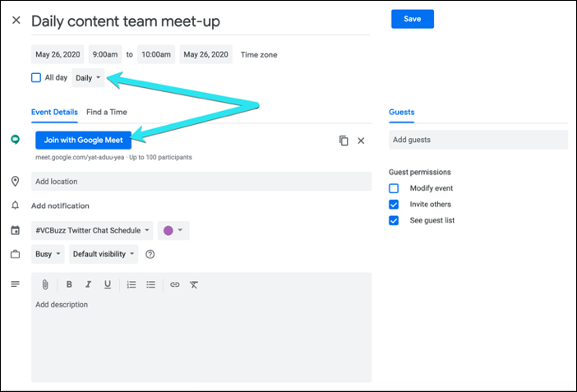Open the end date May 26, 2020
Viewport: 577px width, 392px height.
coord(206,54)
